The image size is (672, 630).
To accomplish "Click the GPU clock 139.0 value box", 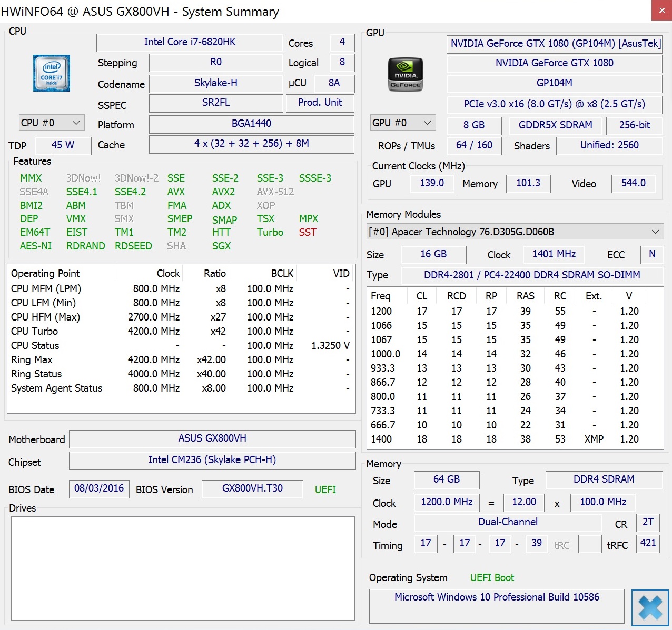I will coord(431,183).
